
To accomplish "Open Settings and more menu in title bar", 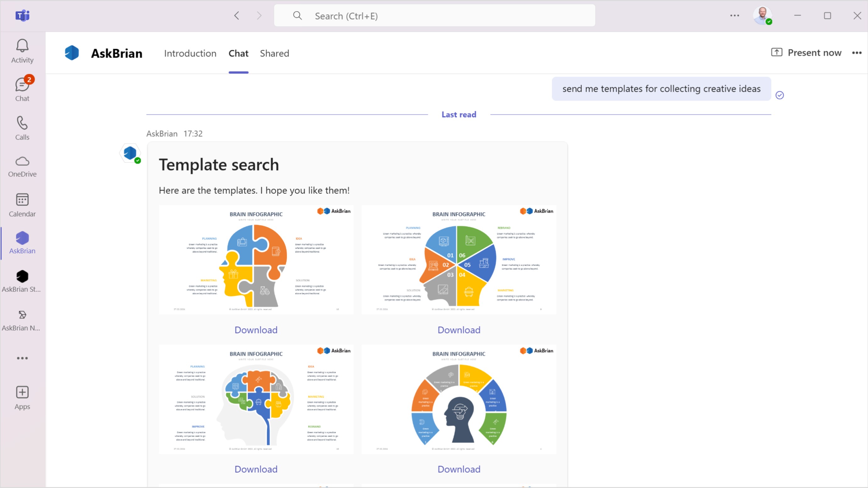I will click(x=735, y=15).
